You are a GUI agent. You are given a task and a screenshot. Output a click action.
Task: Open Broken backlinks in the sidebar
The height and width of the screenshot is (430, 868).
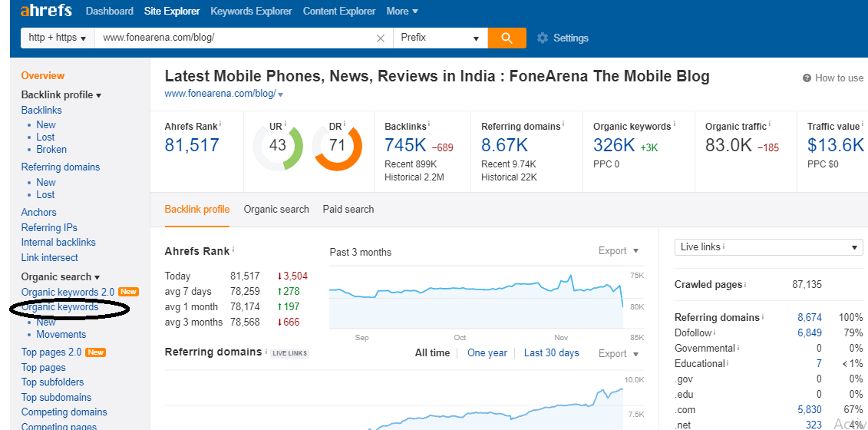[x=51, y=149]
